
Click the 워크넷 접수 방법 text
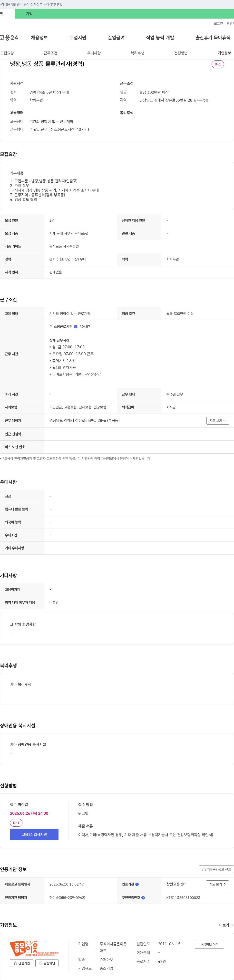click(x=83, y=813)
